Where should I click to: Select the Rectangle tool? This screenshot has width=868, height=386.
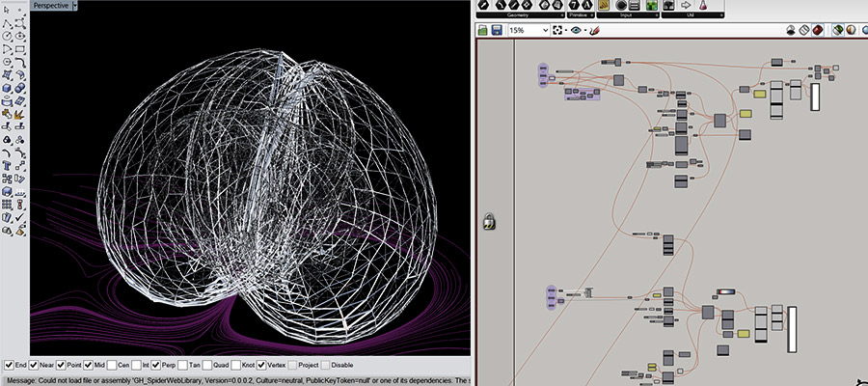pos(20,49)
